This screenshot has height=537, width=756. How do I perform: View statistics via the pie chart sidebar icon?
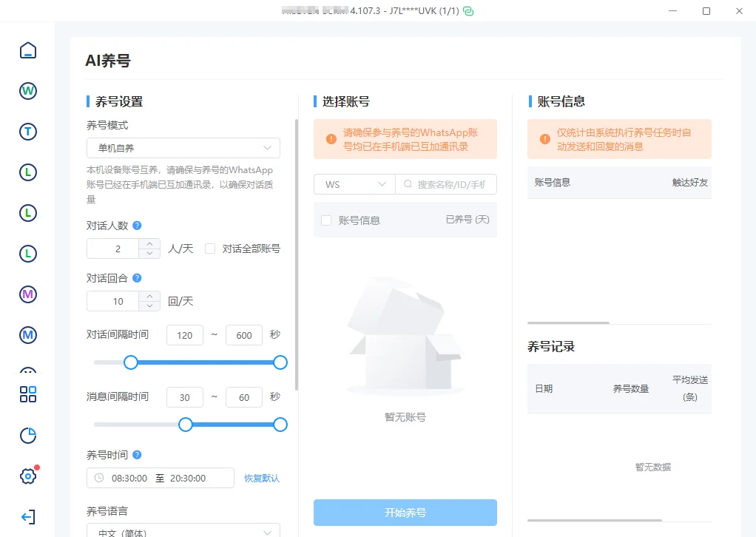click(x=27, y=436)
